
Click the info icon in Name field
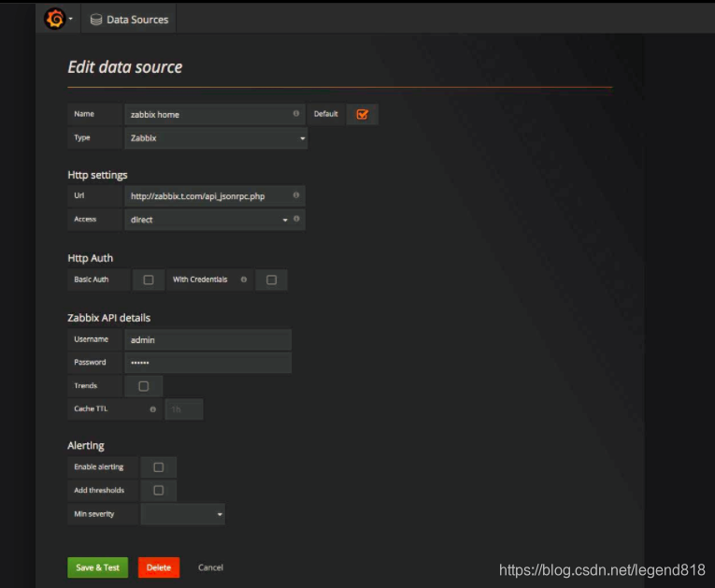pos(296,113)
